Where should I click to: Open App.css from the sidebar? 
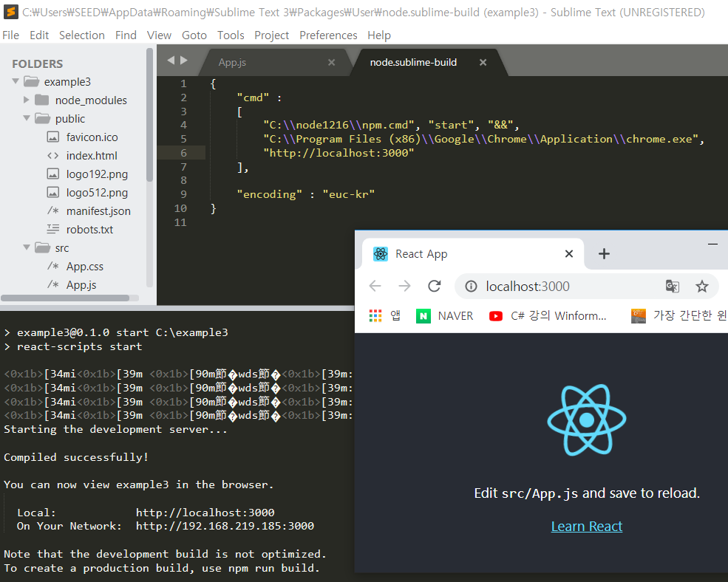[84, 267]
